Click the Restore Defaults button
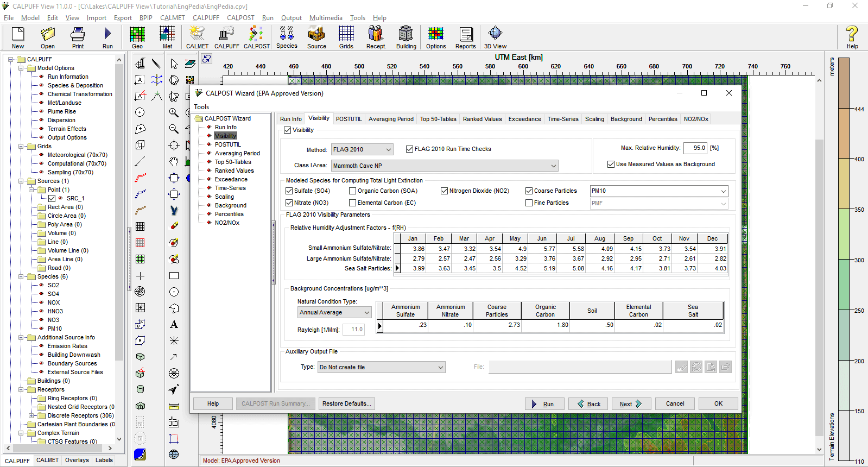 [346, 404]
